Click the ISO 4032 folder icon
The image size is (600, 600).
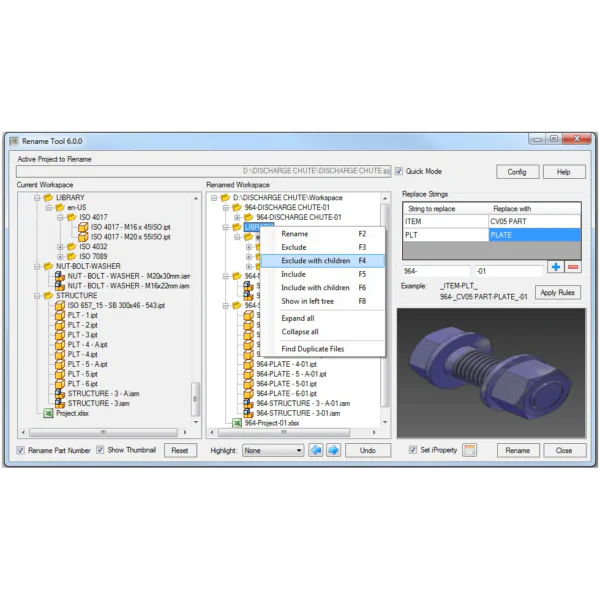pyautogui.click(x=72, y=246)
